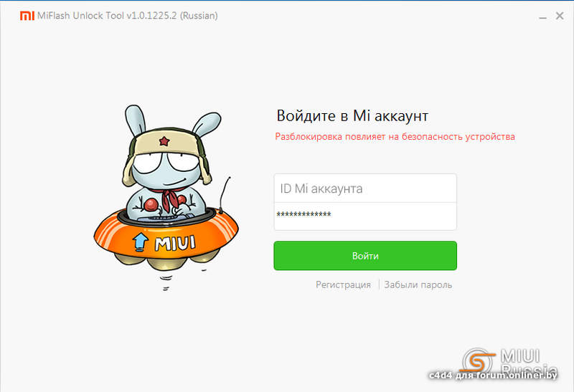Click the green Войти button

click(x=365, y=256)
